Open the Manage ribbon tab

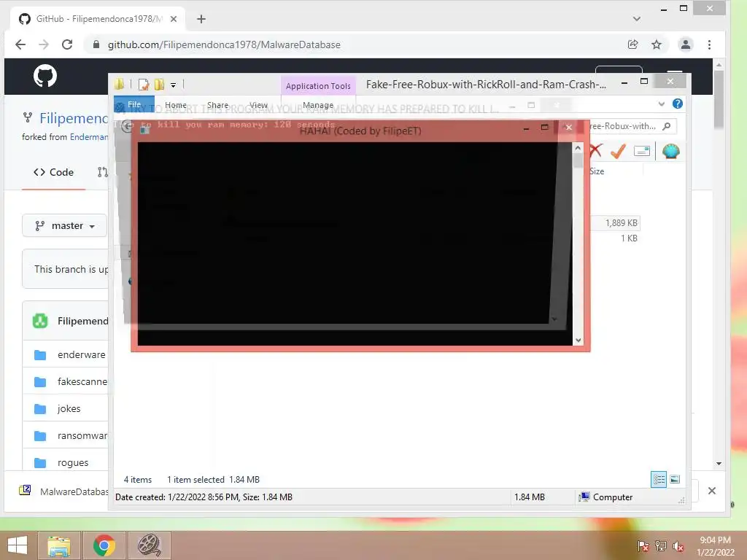(x=318, y=105)
